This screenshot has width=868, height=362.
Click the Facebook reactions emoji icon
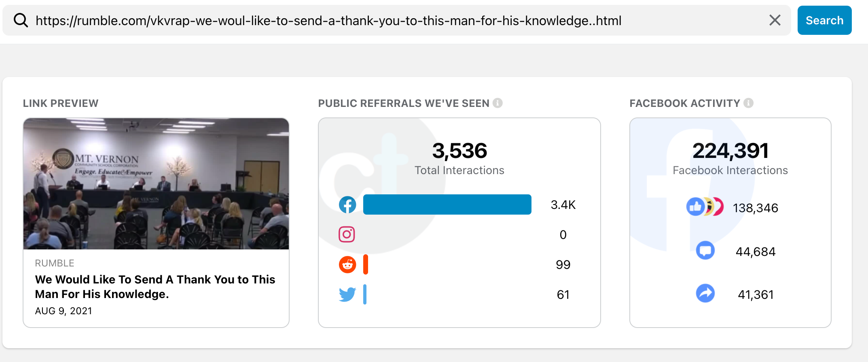tap(705, 207)
